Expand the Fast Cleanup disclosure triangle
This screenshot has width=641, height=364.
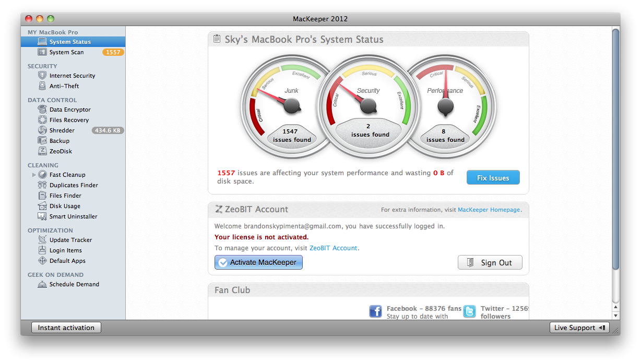[34, 175]
